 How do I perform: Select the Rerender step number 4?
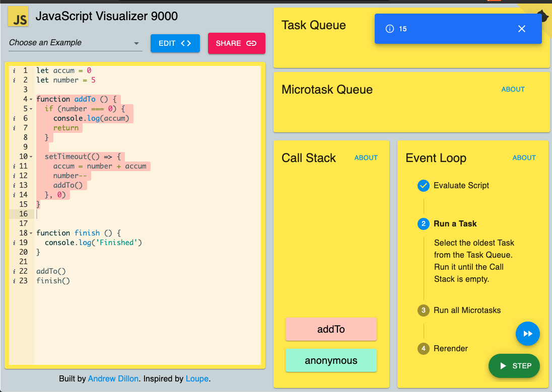click(x=423, y=349)
